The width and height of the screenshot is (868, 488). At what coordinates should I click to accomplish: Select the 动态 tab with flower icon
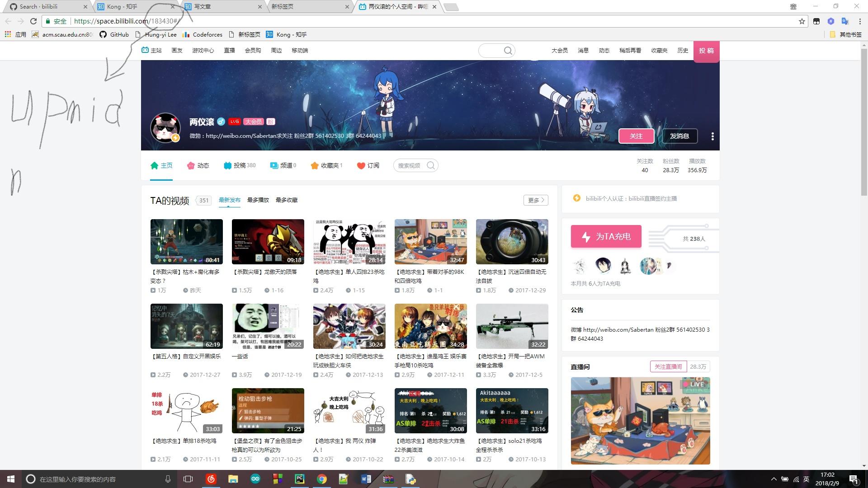pyautogui.click(x=198, y=165)
